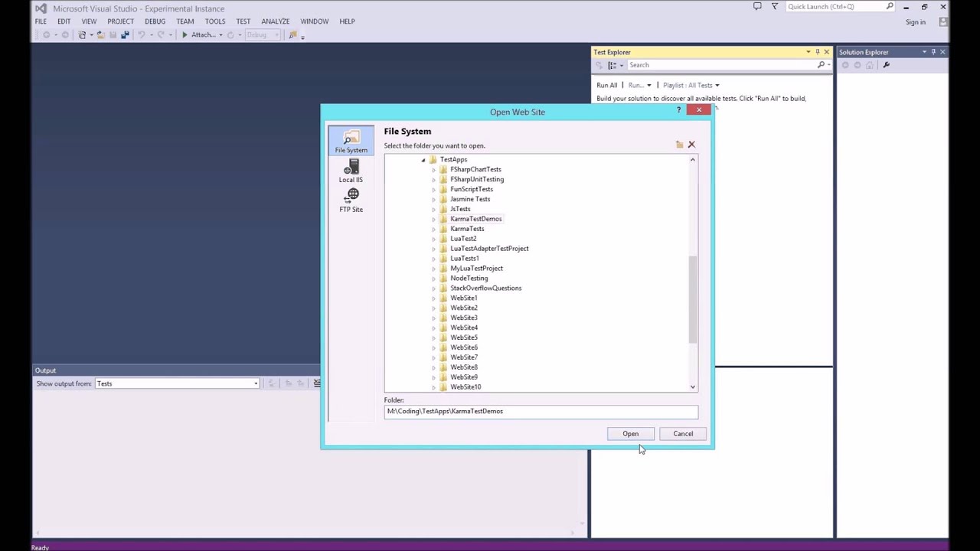Select the WebSite10 folder

(465, 387)
